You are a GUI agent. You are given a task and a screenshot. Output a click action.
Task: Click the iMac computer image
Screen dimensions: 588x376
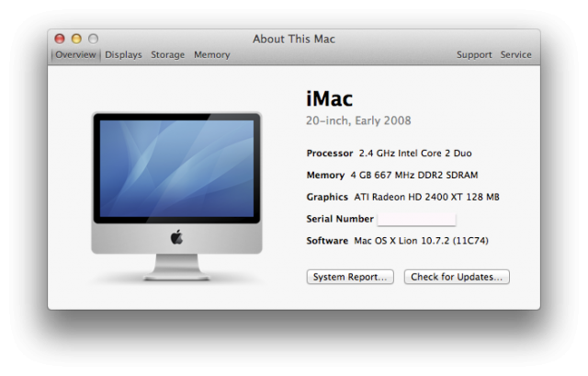point(176,196)
